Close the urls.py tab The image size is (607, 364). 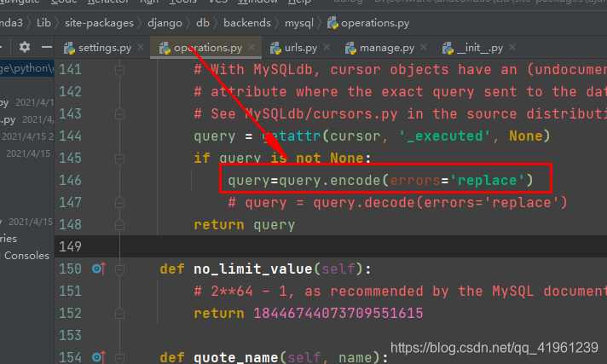tap(327, 47)
